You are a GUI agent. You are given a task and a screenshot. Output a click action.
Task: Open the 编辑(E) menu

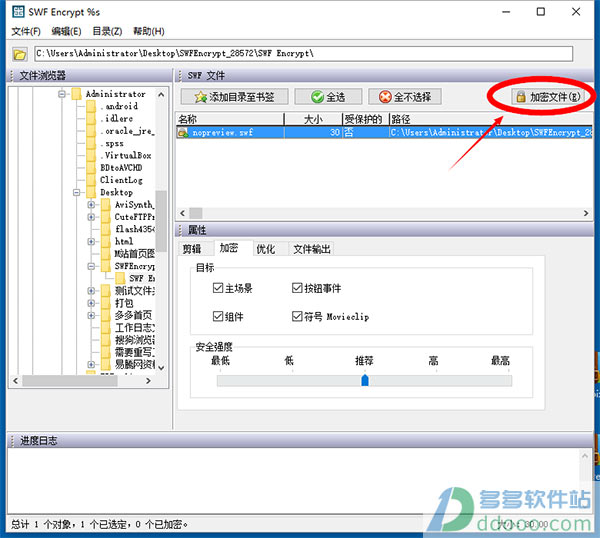[66, 31]
